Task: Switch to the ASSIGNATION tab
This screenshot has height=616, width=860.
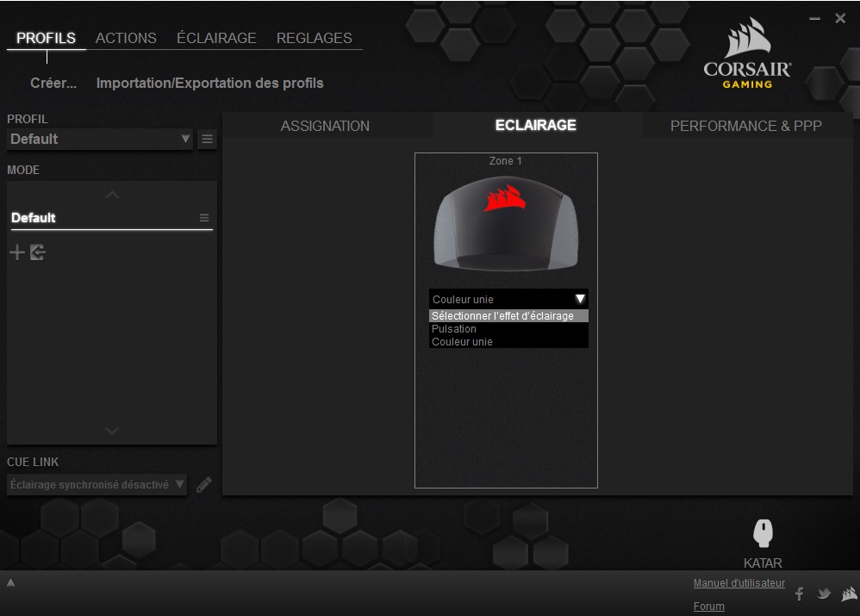Action: [x=325, y=126]
